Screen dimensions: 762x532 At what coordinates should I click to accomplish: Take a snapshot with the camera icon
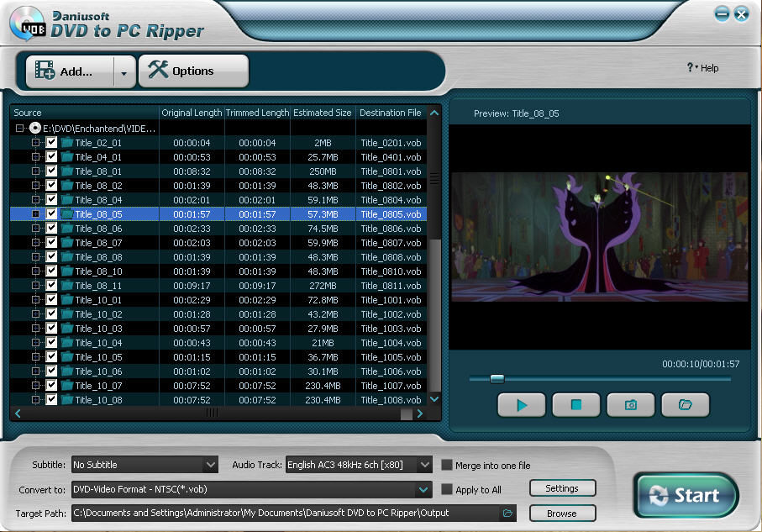[630, 404]
